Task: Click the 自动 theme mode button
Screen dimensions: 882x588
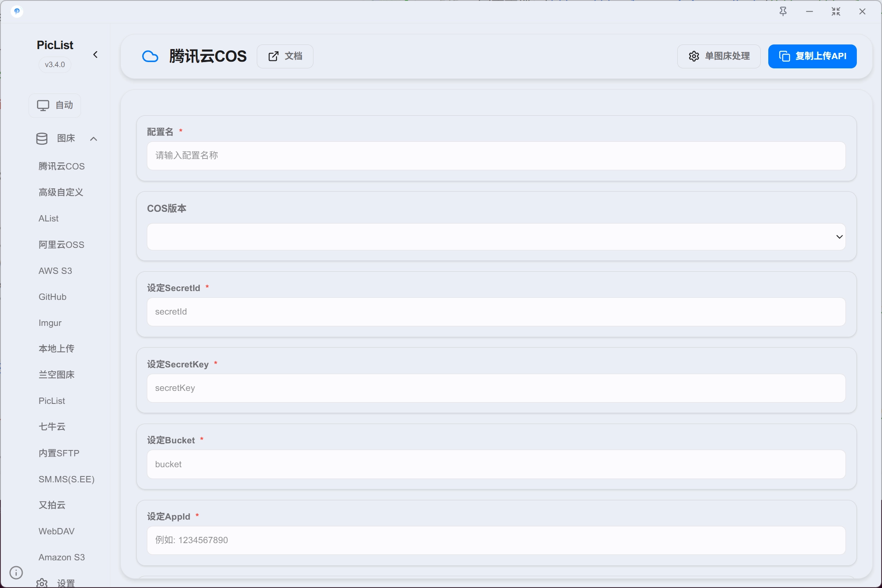Action: click(x=55, y=105)
